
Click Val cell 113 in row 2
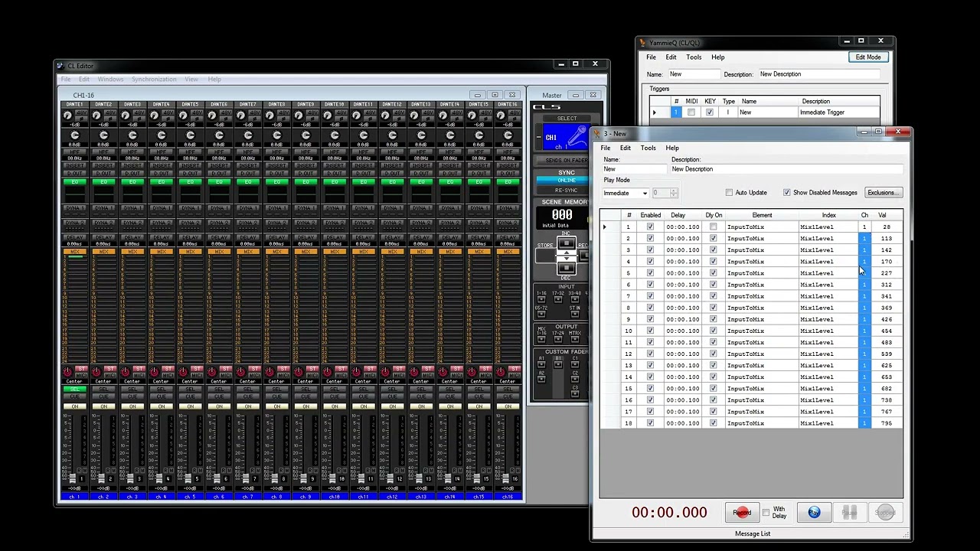pyautogui.click(x=886, y=239)
